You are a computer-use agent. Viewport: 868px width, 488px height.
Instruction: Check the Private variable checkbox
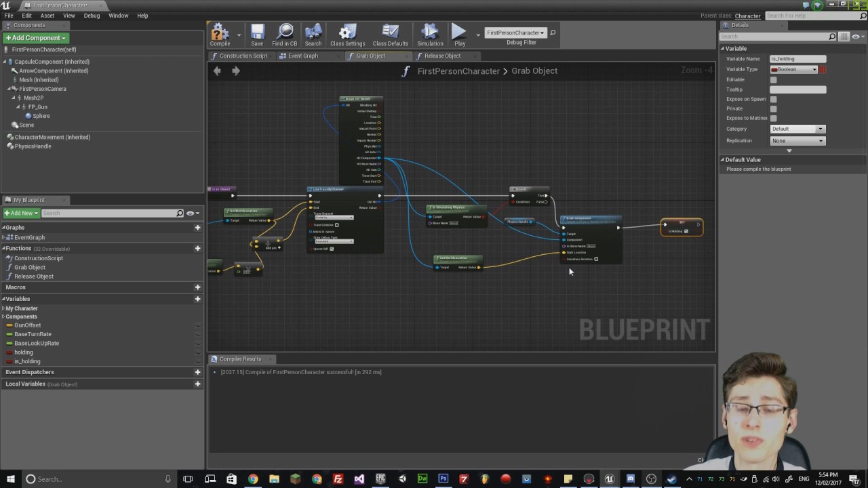tap(773, 108)
